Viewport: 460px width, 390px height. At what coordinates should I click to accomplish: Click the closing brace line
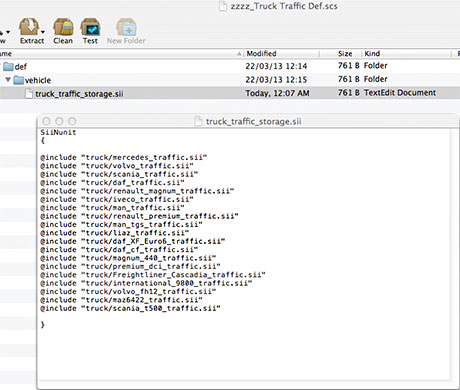(43, 325)
